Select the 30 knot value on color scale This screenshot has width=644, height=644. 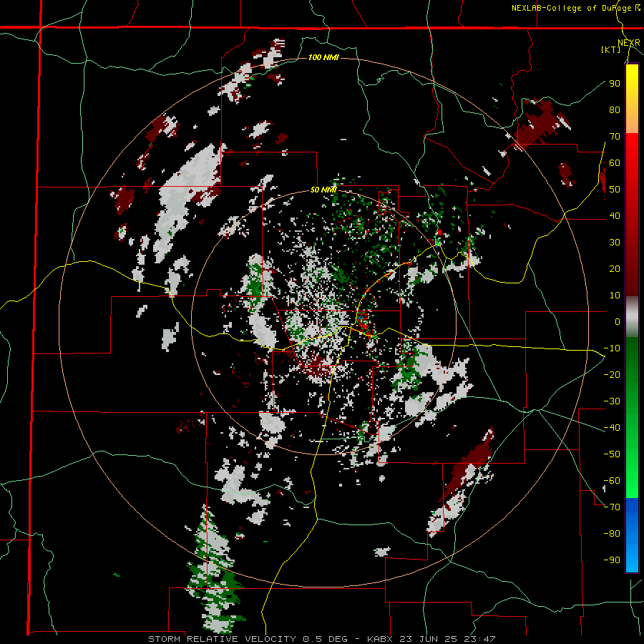615,243
